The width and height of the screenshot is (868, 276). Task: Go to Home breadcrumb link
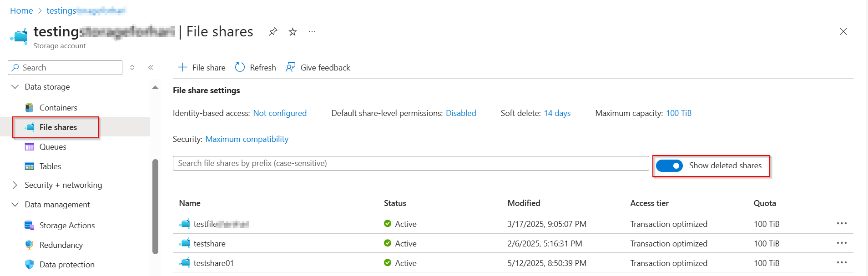[21, 10]
